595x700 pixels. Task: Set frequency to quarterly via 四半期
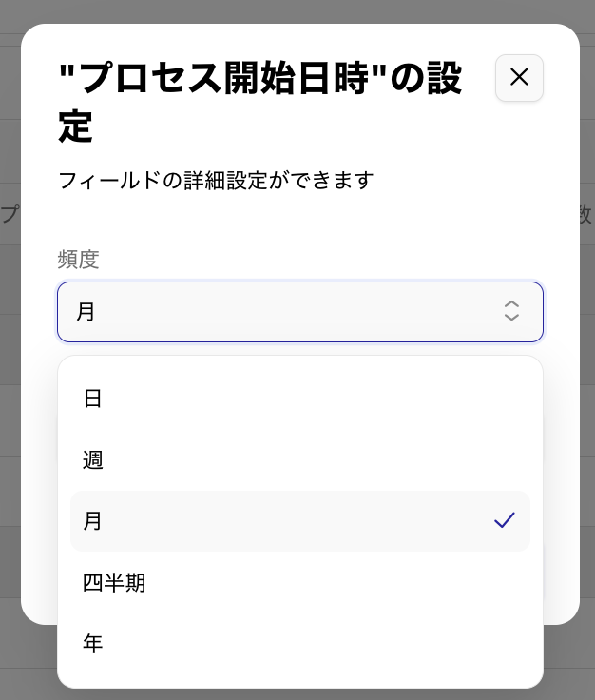coord(114,582)
